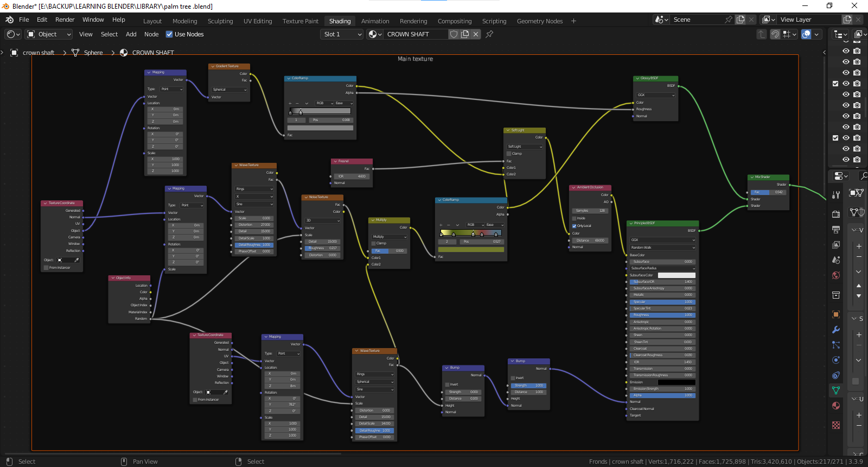Open the Material properties tab
The width and height of the screenshot is (868, 467).
836,406
